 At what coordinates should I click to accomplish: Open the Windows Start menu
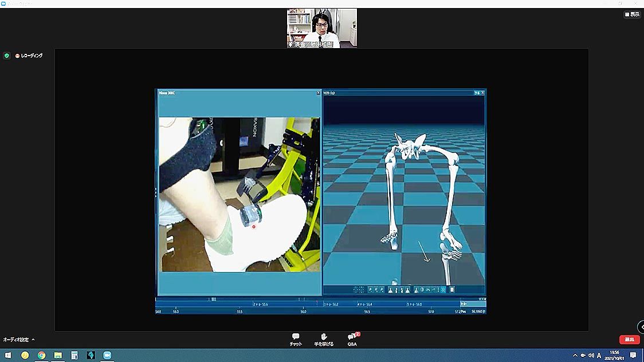8,355
